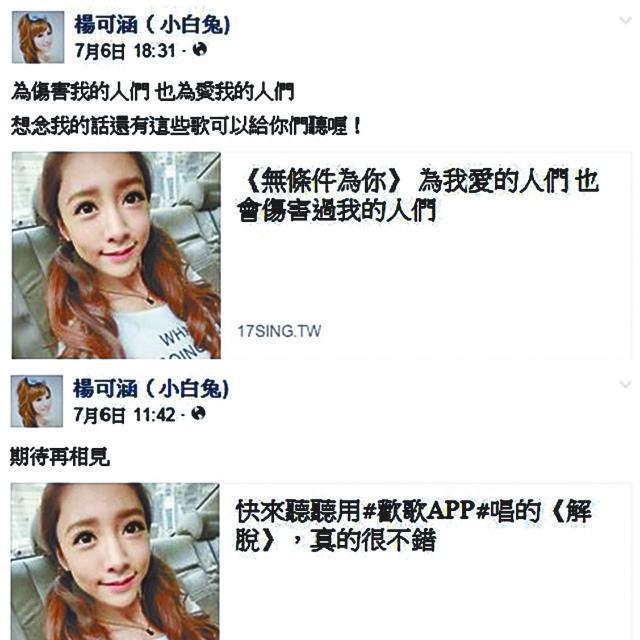Click the 7月6日 18:31 timestamp
The width and height of the screenshot is (640, 640).
point(125,51)
